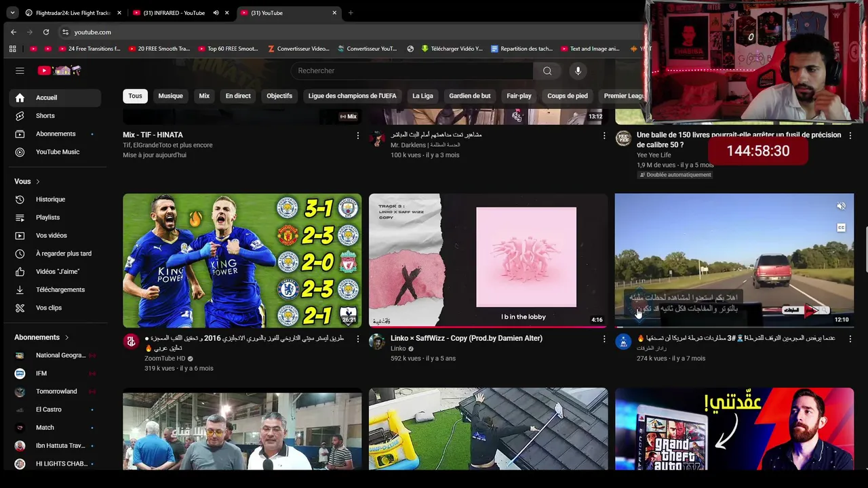Open the Yee Yee Life channel name
This screenshot has width=868, height=488.
click(654, 155)
